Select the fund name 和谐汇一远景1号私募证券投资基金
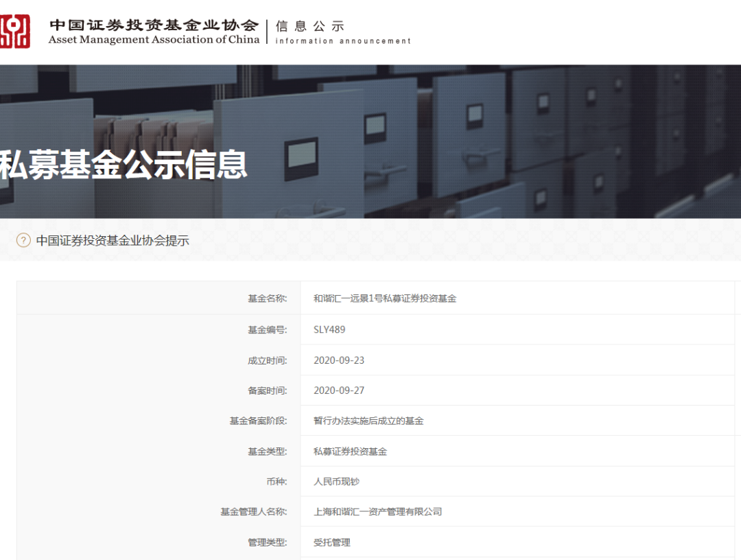Viewport: 741px width, 560px height. [x=384, y=299]
